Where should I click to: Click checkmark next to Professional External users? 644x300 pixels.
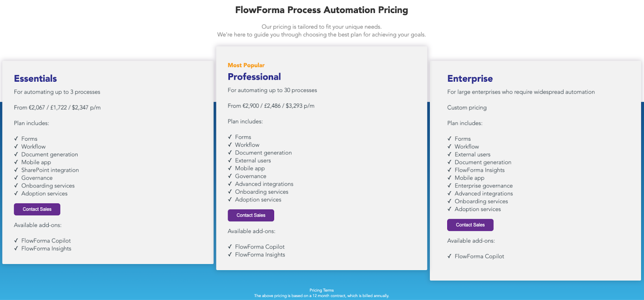pos(230,160)
